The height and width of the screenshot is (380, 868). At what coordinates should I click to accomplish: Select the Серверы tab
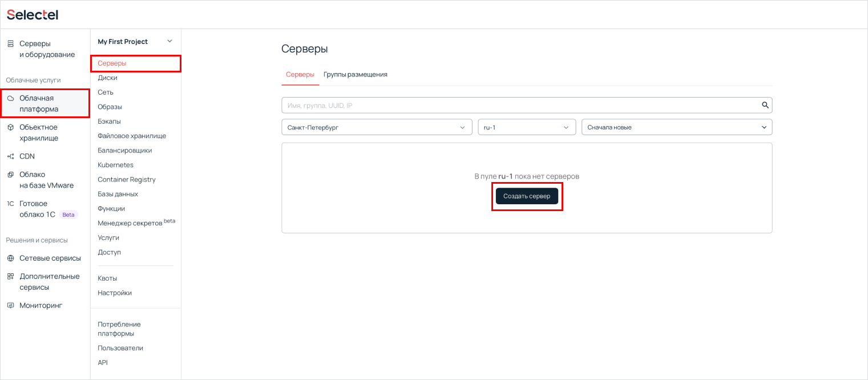(x=300, y=74)
